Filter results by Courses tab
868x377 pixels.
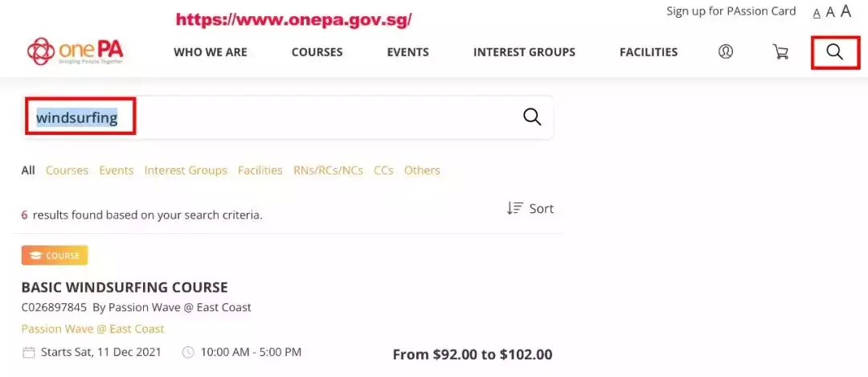point(67,170)
